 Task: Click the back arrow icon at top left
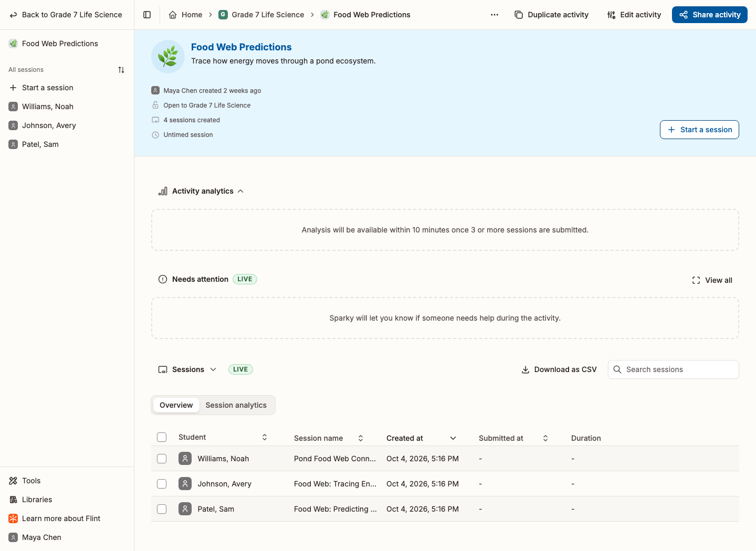(x=13, y=15)
